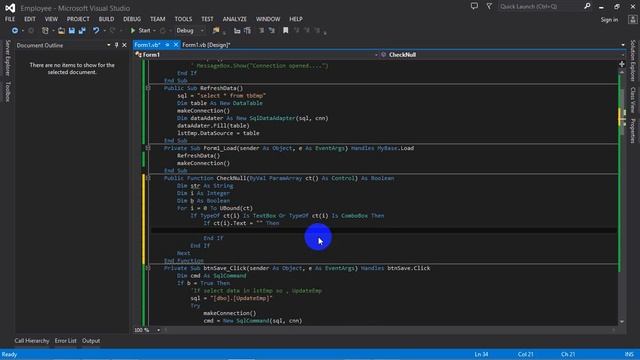Collapse the btnSave_Click sub outline
640x360 pixels.
pyautogui.click(x=148, y=268)
